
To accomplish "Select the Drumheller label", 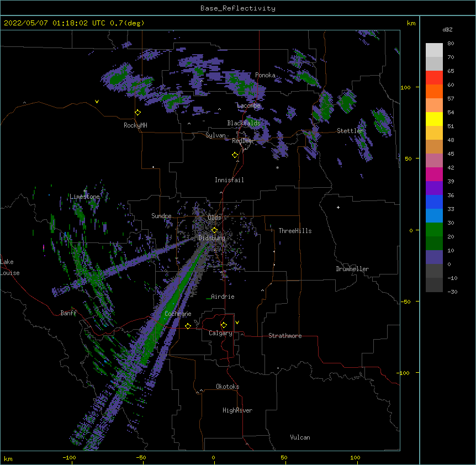I will coord(352,269).
